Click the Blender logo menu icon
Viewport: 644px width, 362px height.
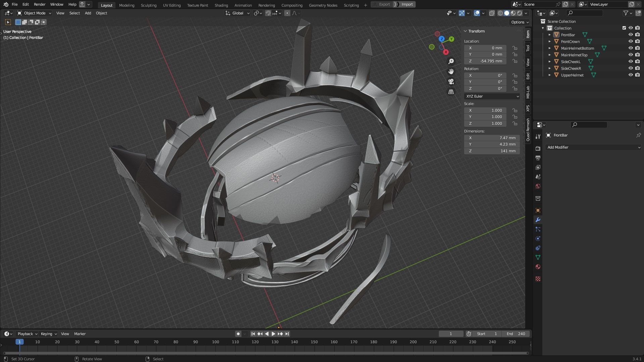[6, 4]
